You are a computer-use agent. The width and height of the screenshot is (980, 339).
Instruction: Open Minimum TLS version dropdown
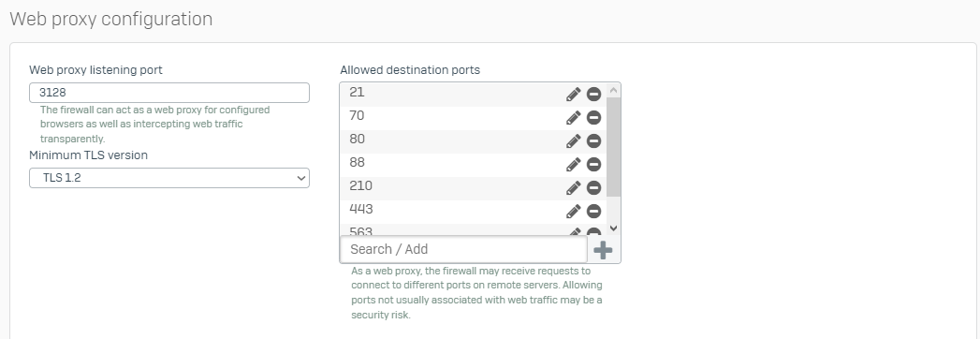pyautogui.click(x=169, y=178)
